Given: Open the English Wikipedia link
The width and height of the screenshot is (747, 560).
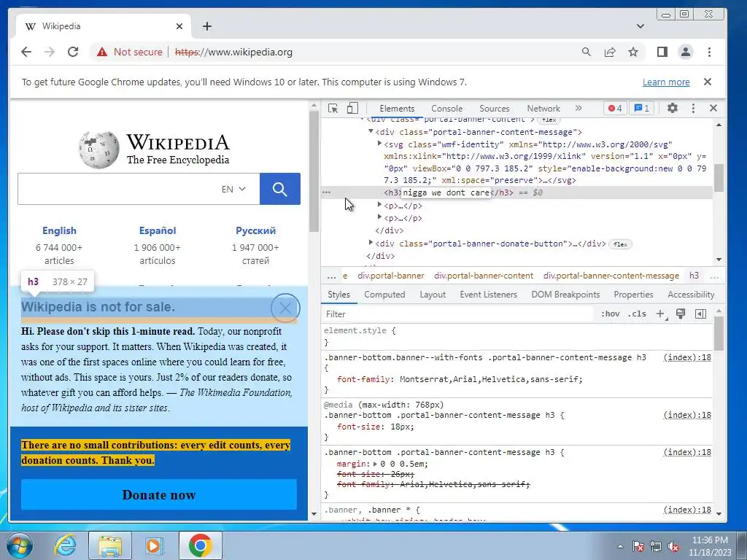Looking at the screenshot, I should coord(59,231).
